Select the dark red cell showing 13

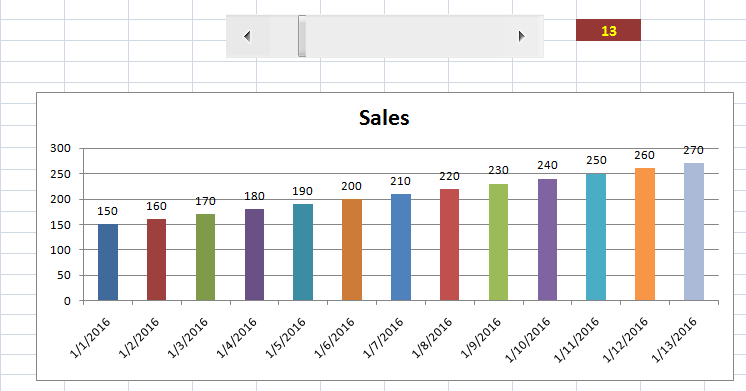click(608, 30)
